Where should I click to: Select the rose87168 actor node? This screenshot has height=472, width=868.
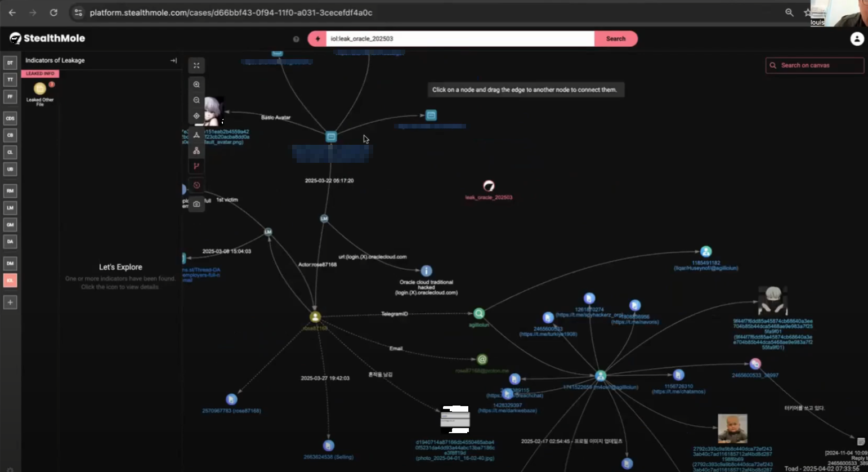tap(315, 317)
